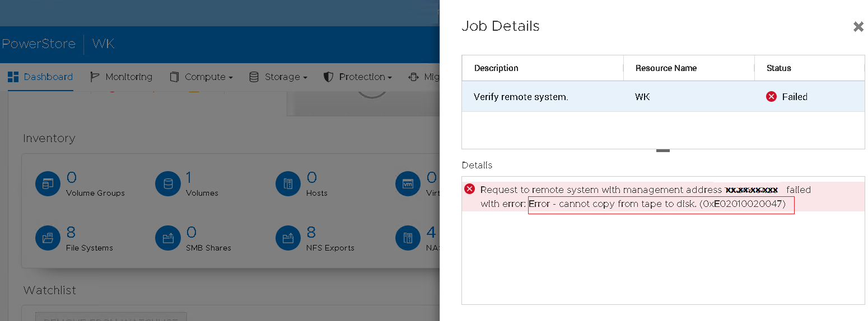Image resolution: width=868 pixels, height=321 pixels.
Task: Click the red Failed status icon
Action: click(771, 97)
